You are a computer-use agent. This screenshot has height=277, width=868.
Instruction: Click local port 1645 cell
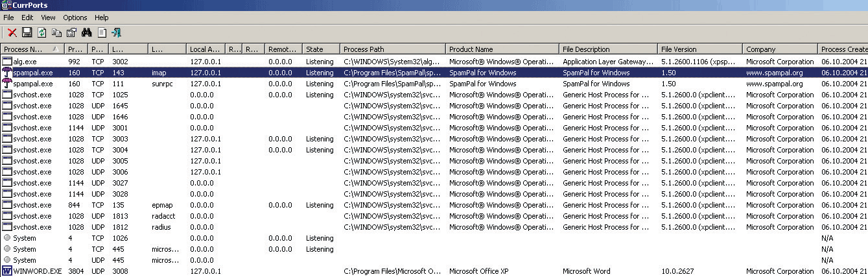[120, 106]
